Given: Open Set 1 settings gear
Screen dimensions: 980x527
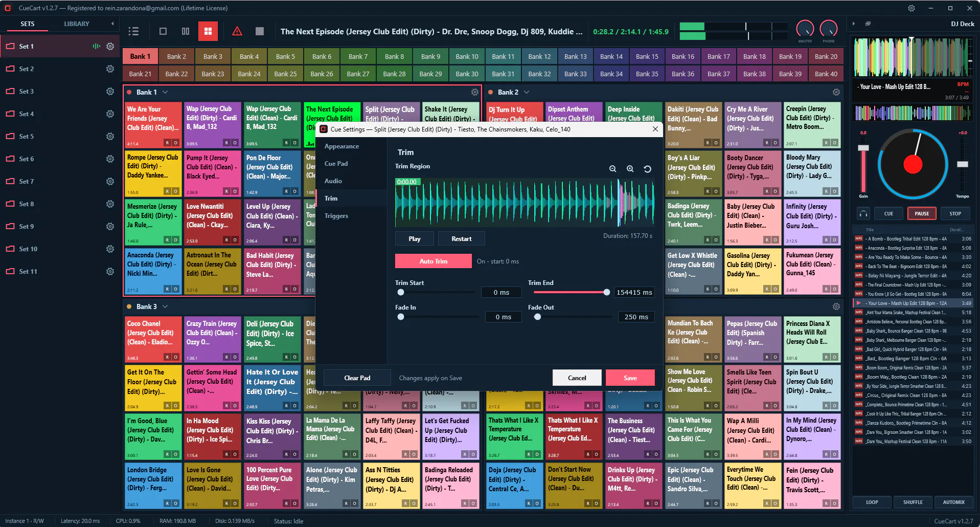Looking at the screenshot, I should 110,46.
